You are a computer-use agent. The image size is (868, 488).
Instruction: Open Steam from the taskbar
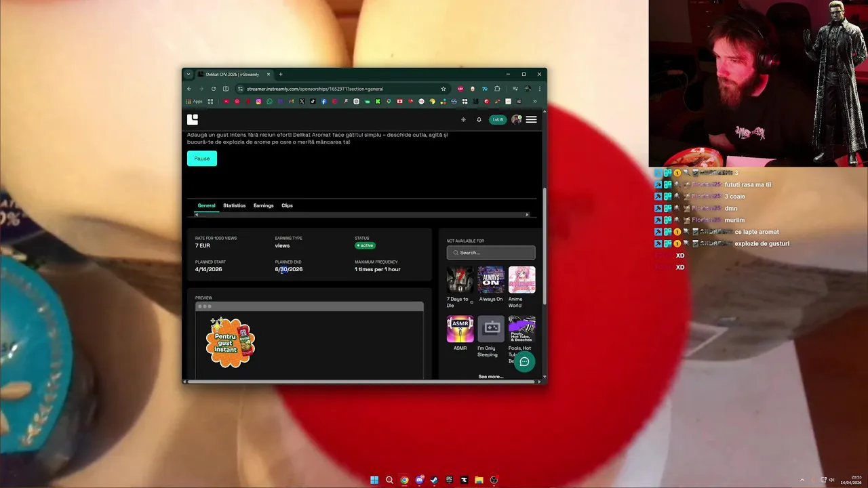coord(434,480)
